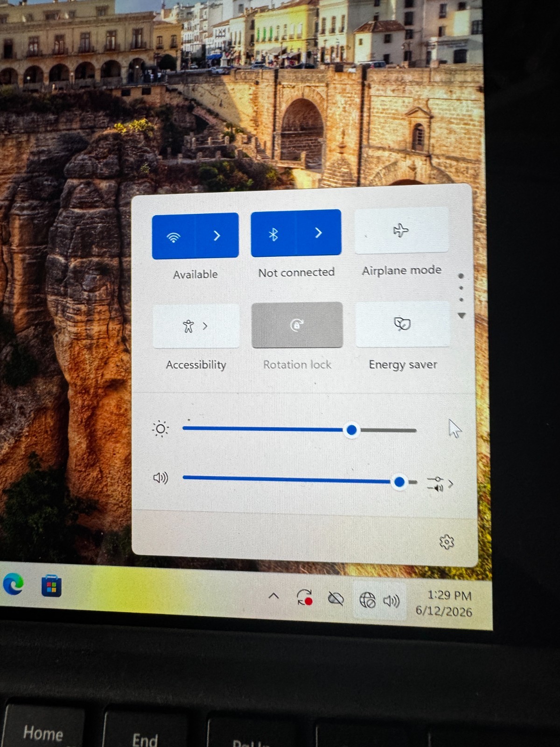Open the clock showing 1:29 PM

click(x=449, y=595)
